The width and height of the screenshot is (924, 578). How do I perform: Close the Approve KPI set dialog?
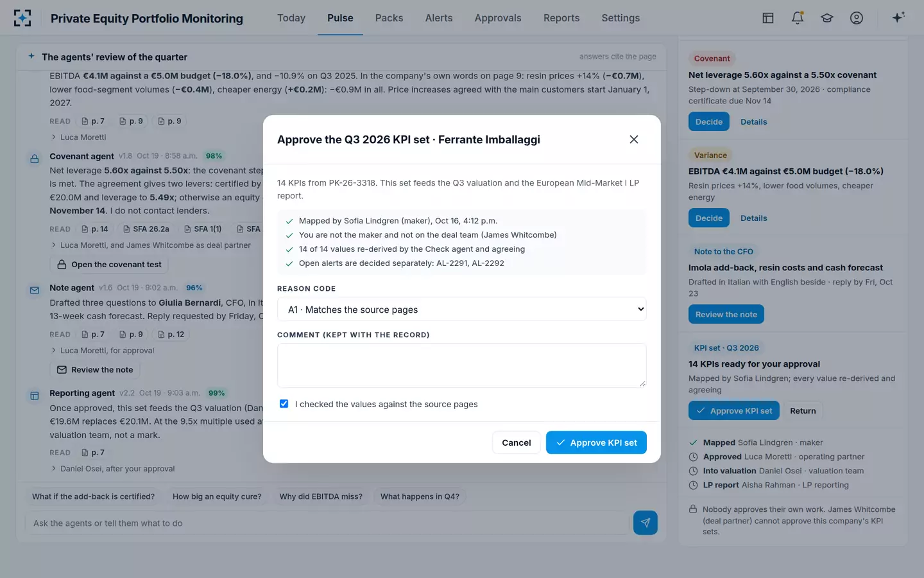(x=634, y=139)
